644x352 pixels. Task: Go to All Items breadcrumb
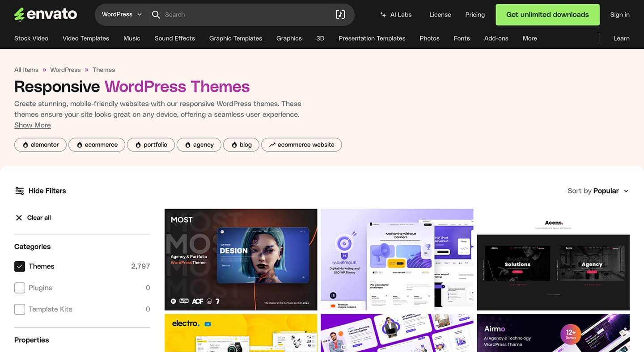[26, 70]
